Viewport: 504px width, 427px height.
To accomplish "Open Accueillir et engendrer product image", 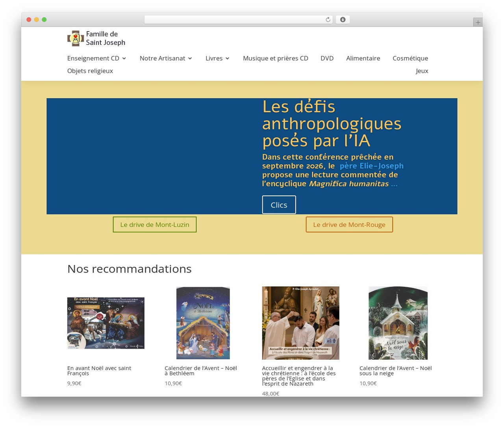I will pos(301,323).
